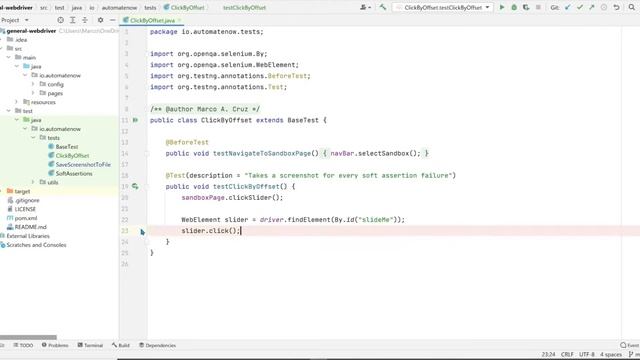Open the Problems tool window
This screenshot has width=640, height=360.
click(55, 345)
